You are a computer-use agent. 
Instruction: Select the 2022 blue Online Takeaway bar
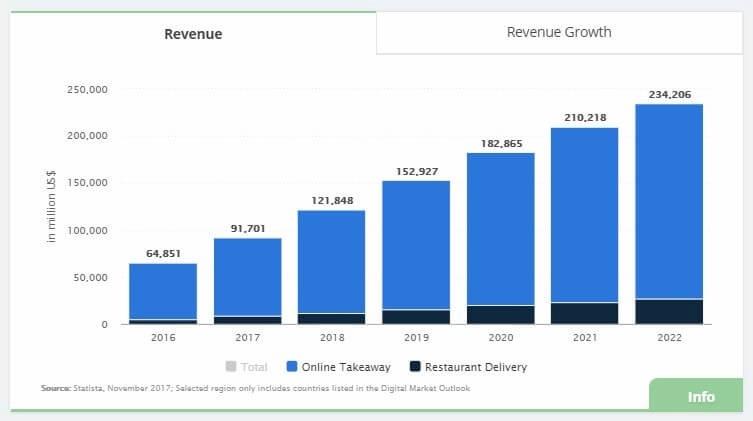pos(669,201)
